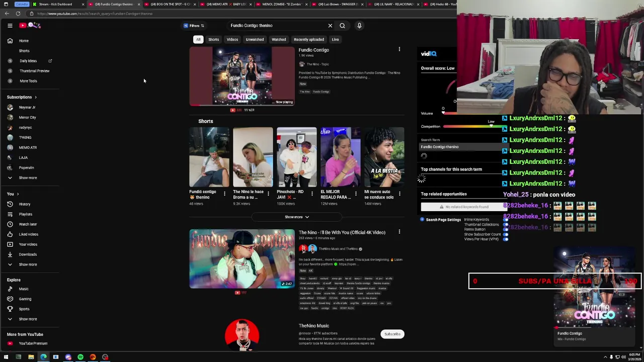Go back in the browser
The width and height of the screenshot is (644, 362).
pos(7,14)
